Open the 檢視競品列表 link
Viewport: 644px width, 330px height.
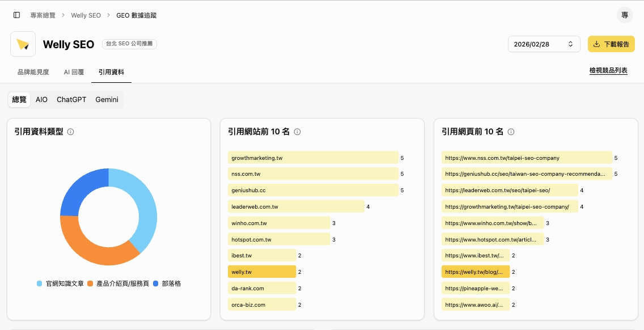coord(608,71)
